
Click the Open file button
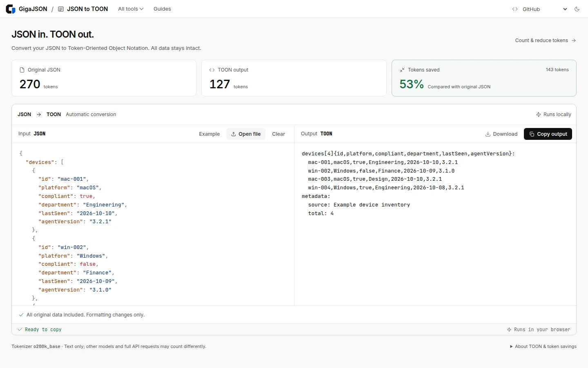(246, 134)
